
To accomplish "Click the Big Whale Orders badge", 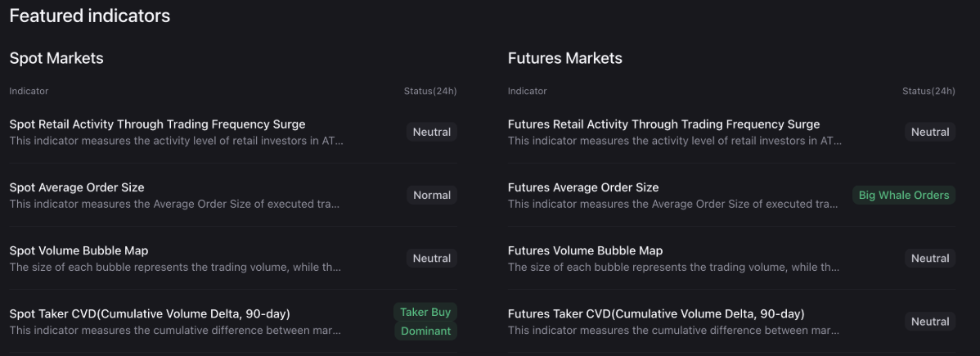I will pos(904,195).
